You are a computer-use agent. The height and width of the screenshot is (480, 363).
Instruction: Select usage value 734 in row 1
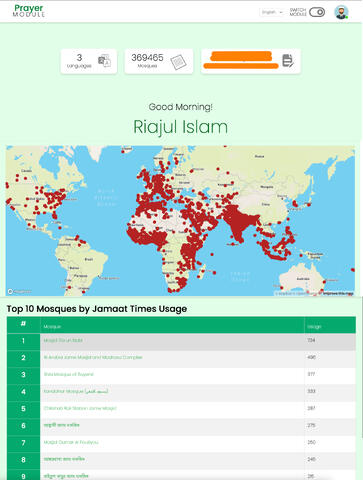click(311, 340)
